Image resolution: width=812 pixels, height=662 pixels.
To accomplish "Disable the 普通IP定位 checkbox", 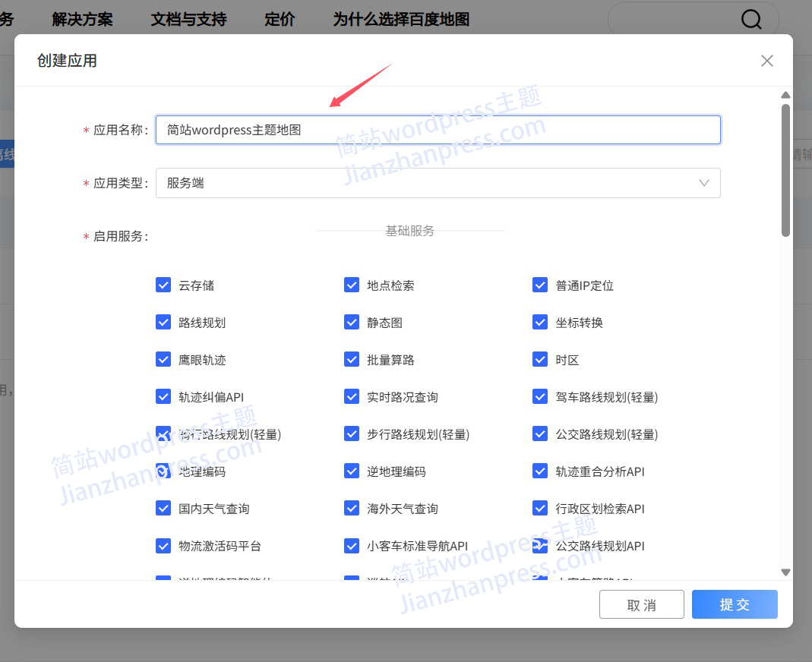I will [540, 285].
